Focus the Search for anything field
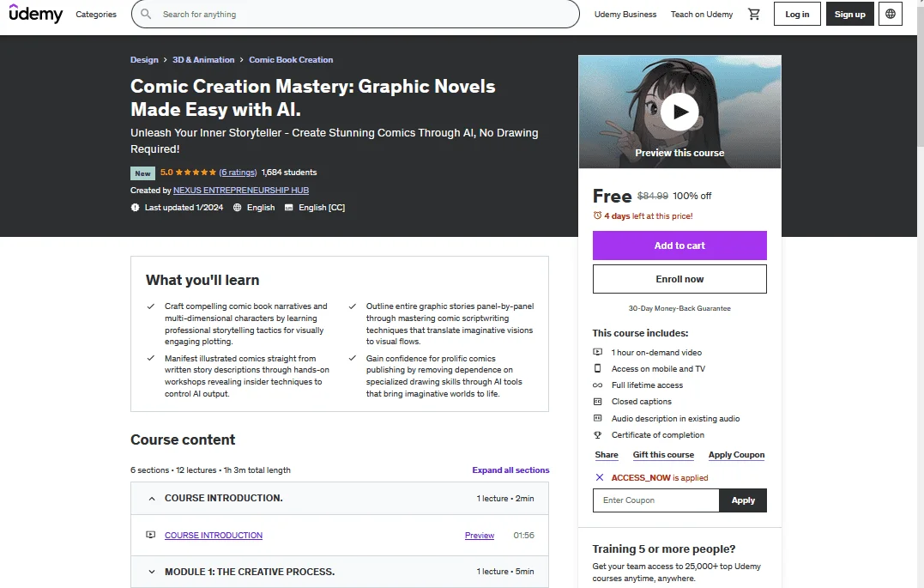 click(x=355, y=14)
